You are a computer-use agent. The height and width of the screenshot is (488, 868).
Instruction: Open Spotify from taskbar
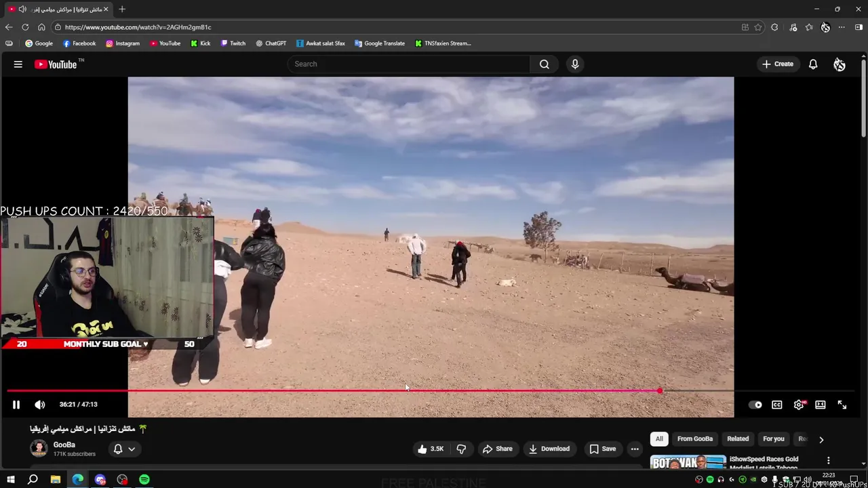coord(144,480)
